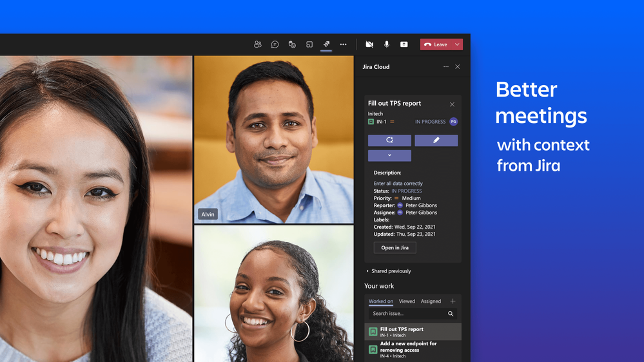644x362 pixels.
Task: Click the story icon for Add a new endpoint
Action: click(373, 350)
